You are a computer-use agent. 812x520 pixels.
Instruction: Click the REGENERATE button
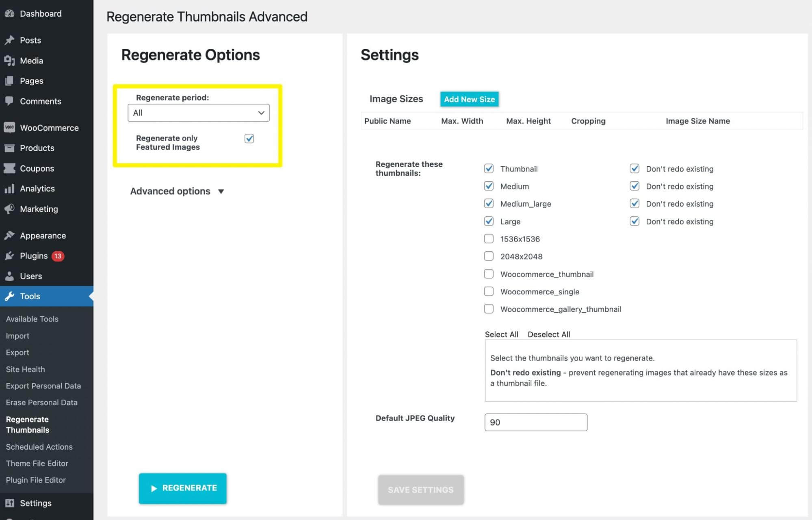coord(183,487)
